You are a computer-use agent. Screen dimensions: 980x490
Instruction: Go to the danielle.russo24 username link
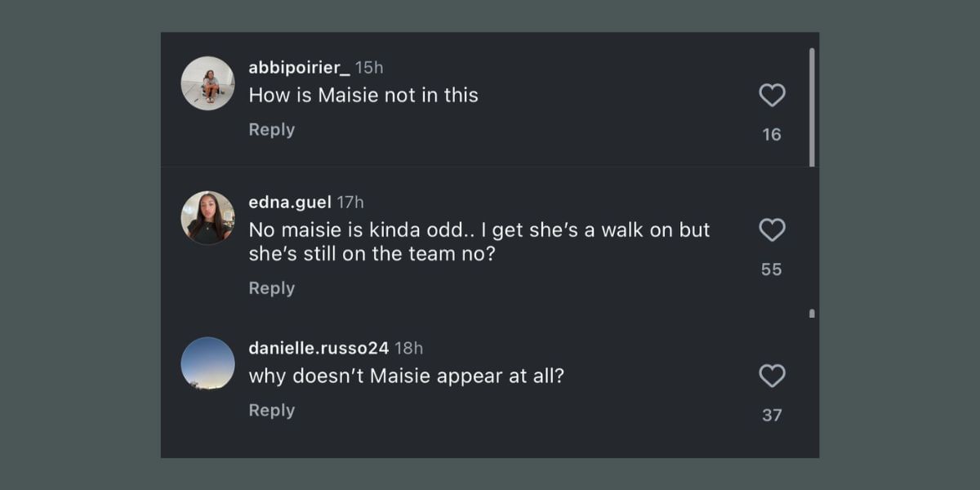(x=318, y=348)
